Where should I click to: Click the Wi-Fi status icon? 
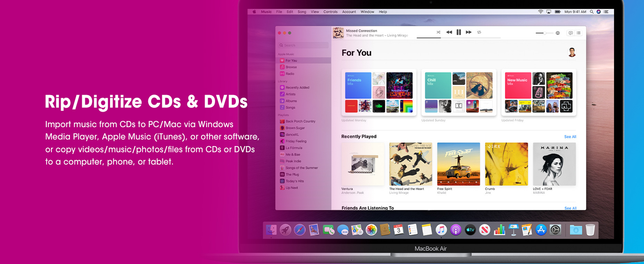540,12
